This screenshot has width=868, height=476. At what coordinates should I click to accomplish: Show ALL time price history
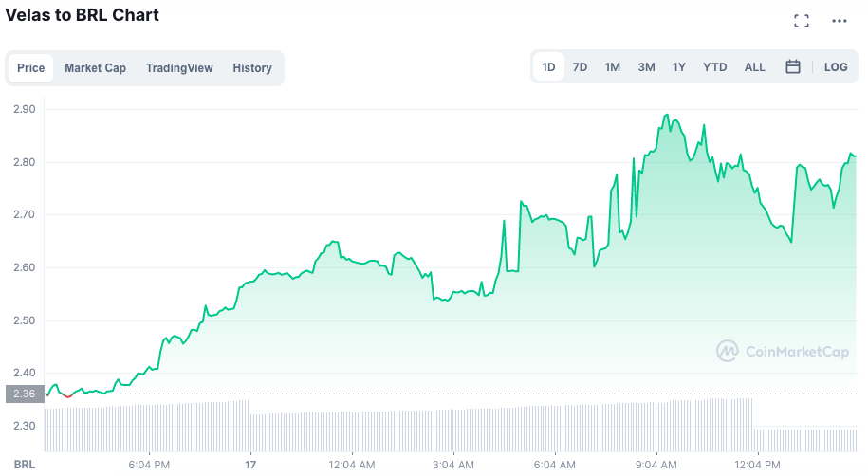tap(754, 67)
